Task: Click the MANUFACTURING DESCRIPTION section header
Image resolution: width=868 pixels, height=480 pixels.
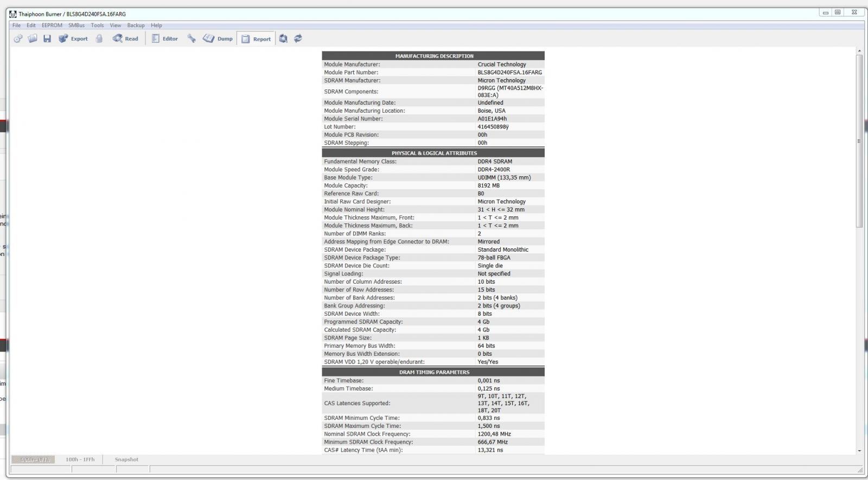Action: coord(433,56)
